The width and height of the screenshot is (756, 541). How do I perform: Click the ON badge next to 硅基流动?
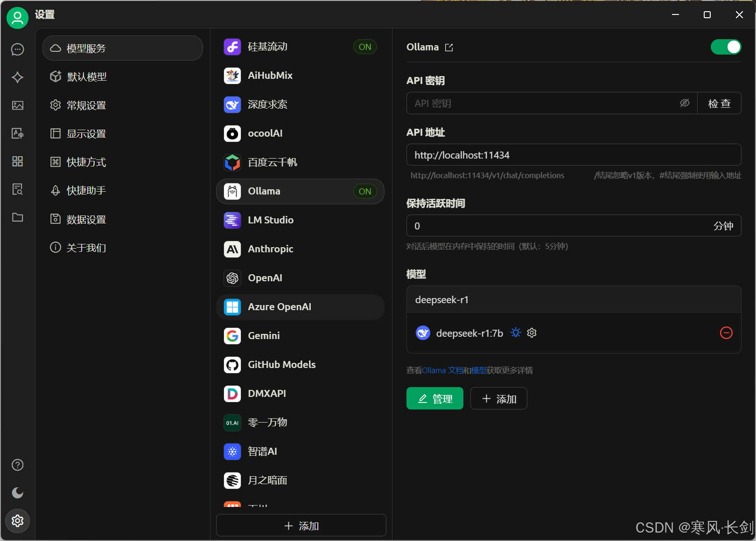(365, 47)
